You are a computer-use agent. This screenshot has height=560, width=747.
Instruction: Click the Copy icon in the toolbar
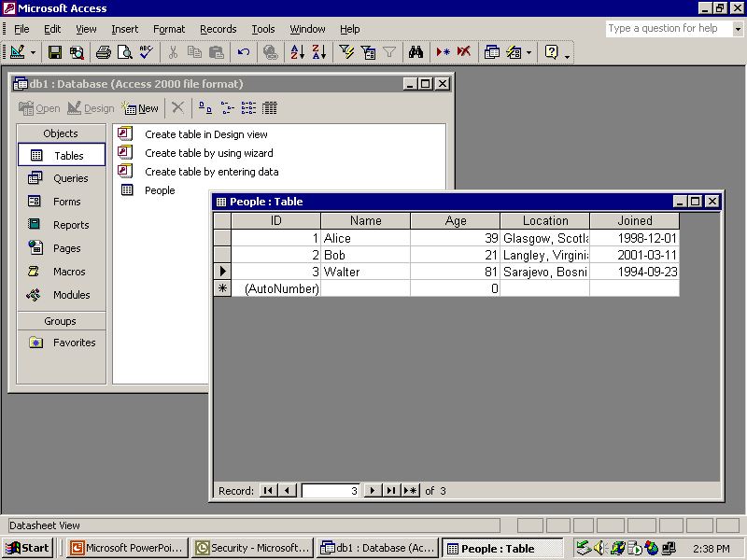[194, 52]
